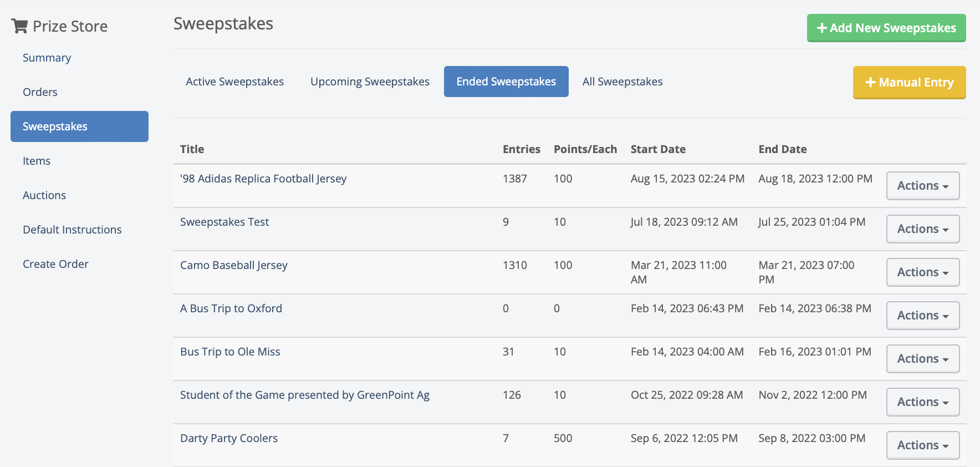980x467 pixels.
Task: Open Actions menu for Bus Trip to Ole Miss
Action: (x=922, y=359)
